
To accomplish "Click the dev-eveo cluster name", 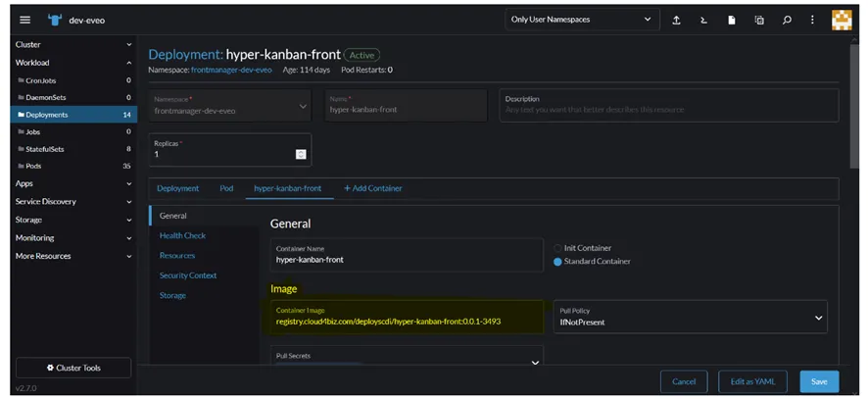I will click(87, 21).
